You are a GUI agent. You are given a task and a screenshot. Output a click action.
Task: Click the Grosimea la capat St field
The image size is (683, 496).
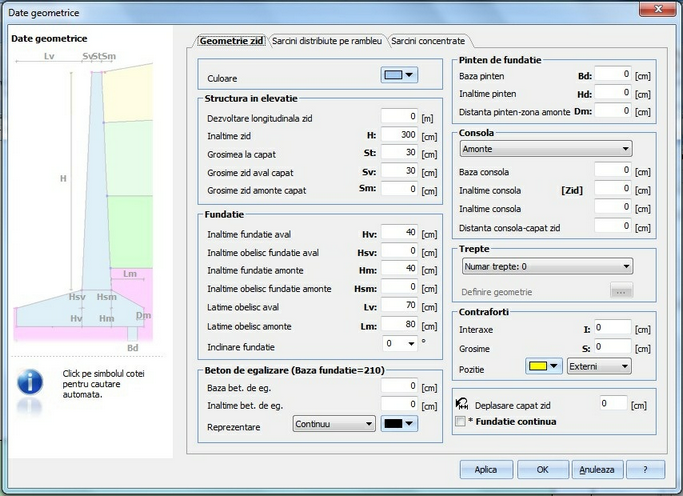[399, 153]
